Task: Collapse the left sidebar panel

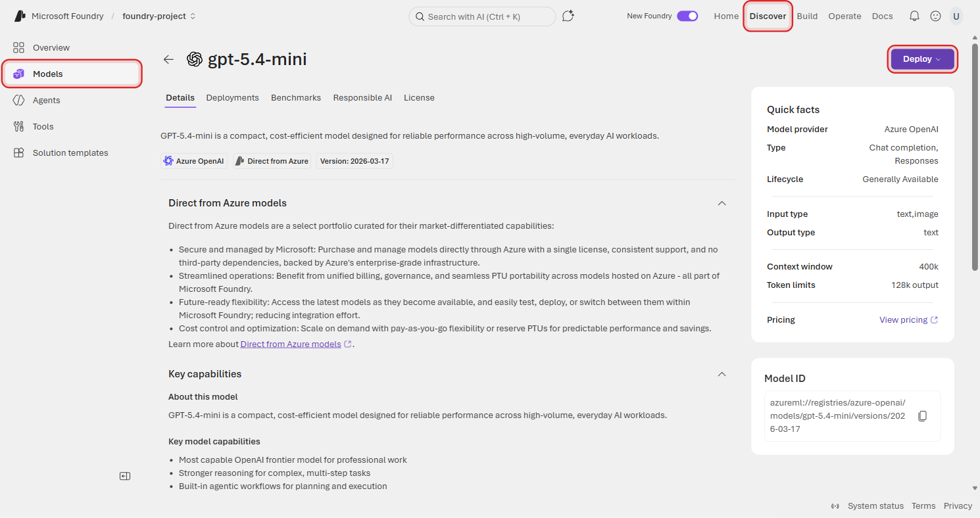Action: coord(125,476)
